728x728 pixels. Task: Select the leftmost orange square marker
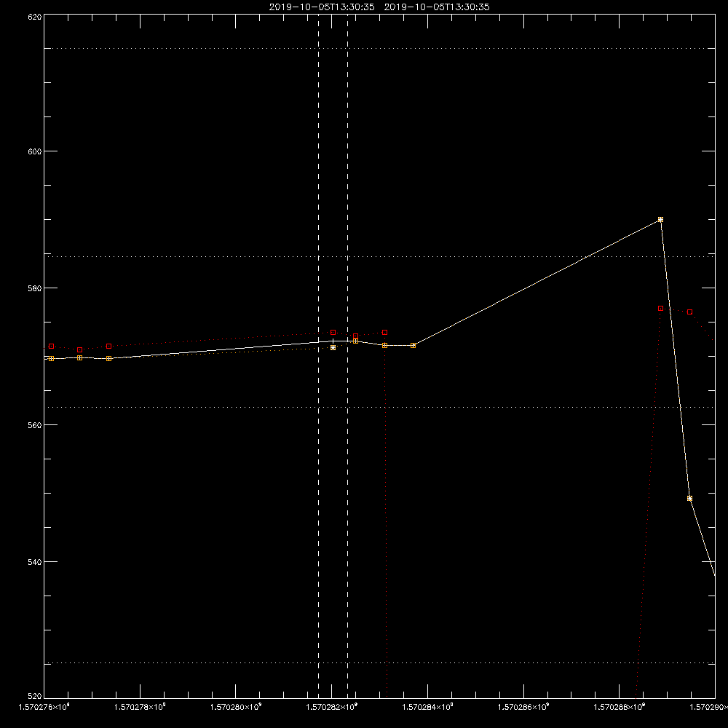point(51,358)
